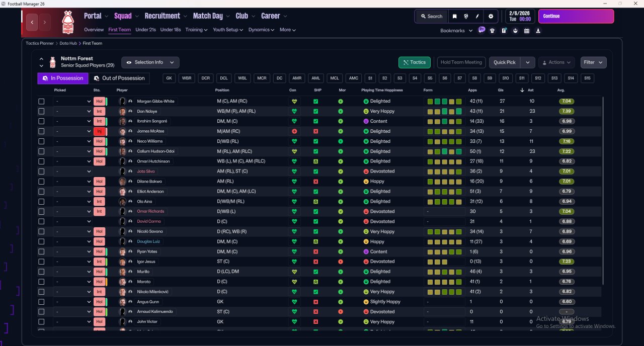Click the pencil edit icon in top bar
Image resolution: width=644 pixels, height=346 pixels.
(477, 16)
